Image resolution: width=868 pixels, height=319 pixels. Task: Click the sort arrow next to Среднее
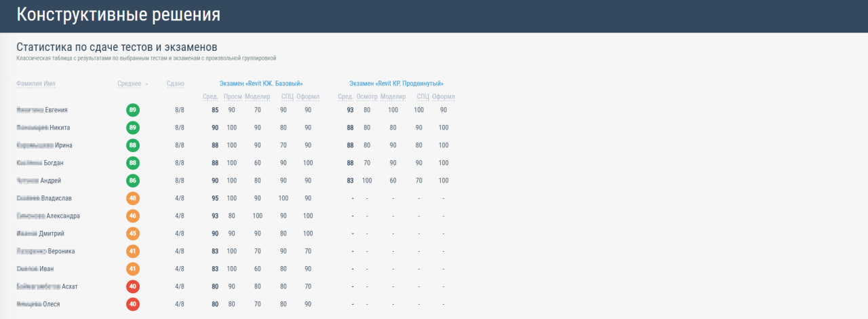pos(147,84)
